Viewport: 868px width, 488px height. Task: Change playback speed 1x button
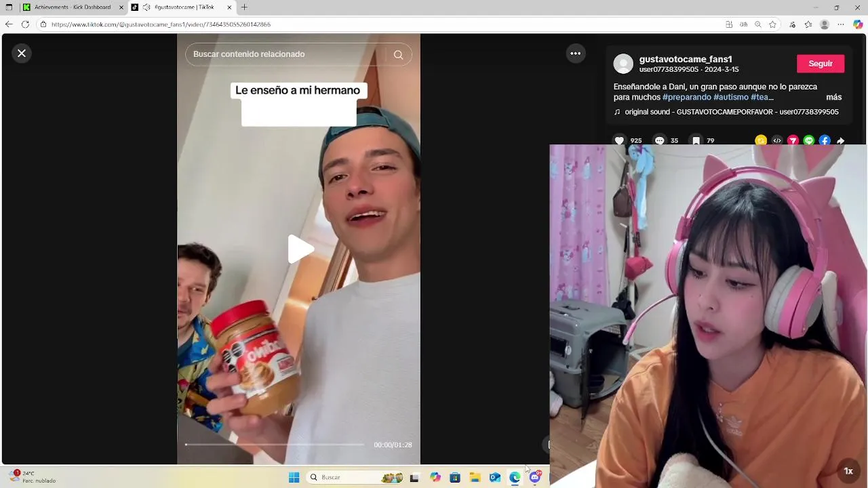tap(848, 471)
